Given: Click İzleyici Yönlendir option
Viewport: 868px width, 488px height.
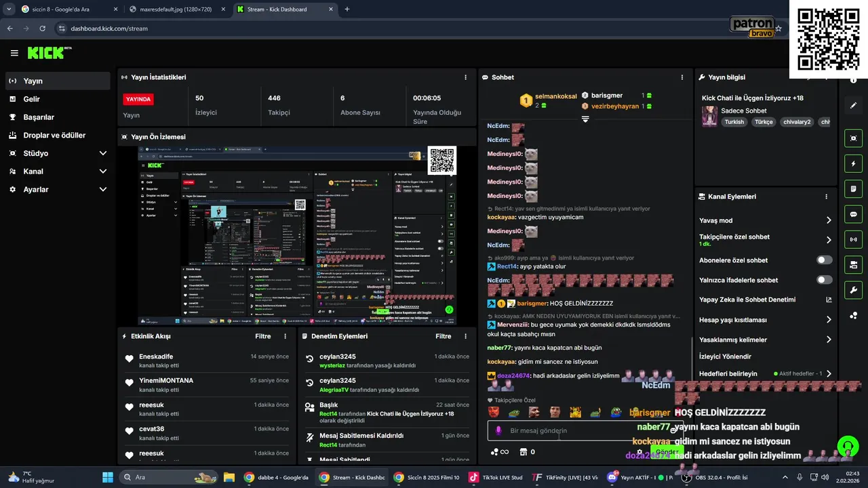Looking at the screenshot, I should 725,357.
